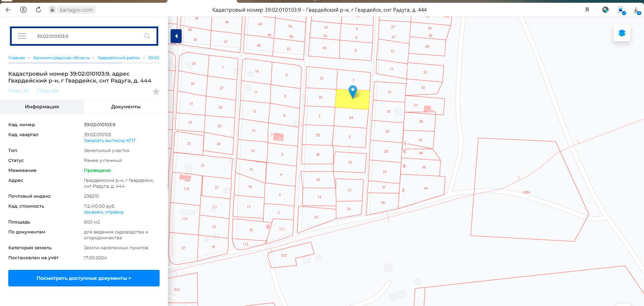Screen dimensions: 644x306
Task: Click the postal index value 238210
Action: click(91, 196)
